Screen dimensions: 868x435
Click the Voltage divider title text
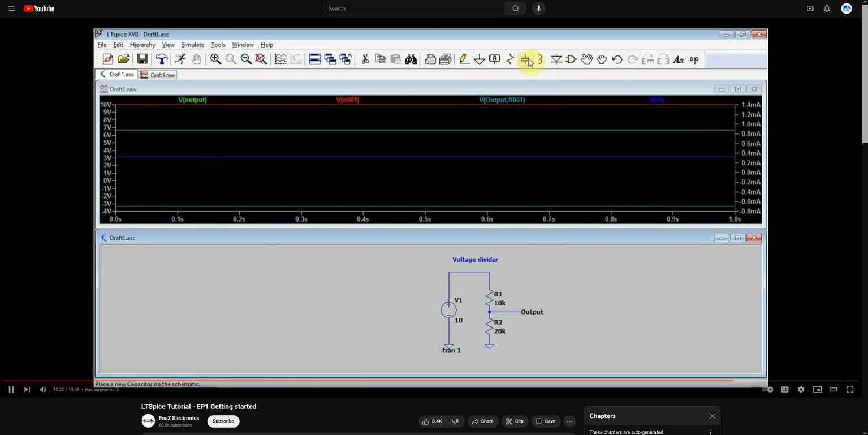pos(475,260)
